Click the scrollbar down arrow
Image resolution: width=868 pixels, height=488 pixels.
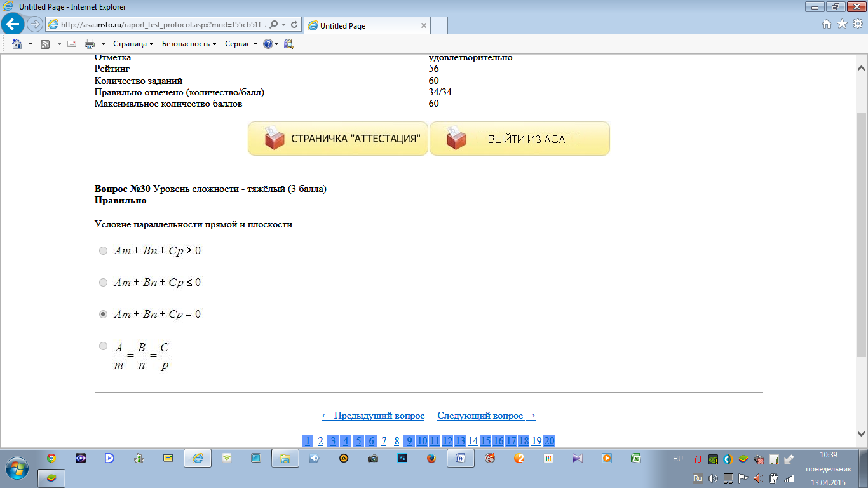point(862,433)
